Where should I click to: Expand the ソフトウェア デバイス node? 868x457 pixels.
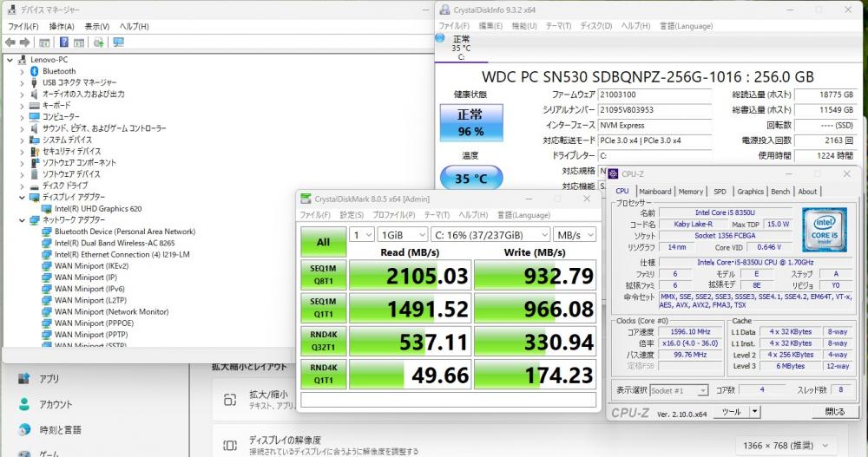(23, 174)
